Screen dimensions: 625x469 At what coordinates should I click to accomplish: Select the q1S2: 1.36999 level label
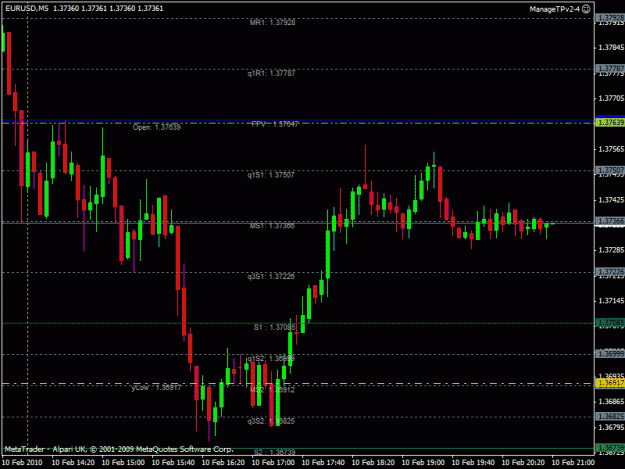[x=271, y=358]
